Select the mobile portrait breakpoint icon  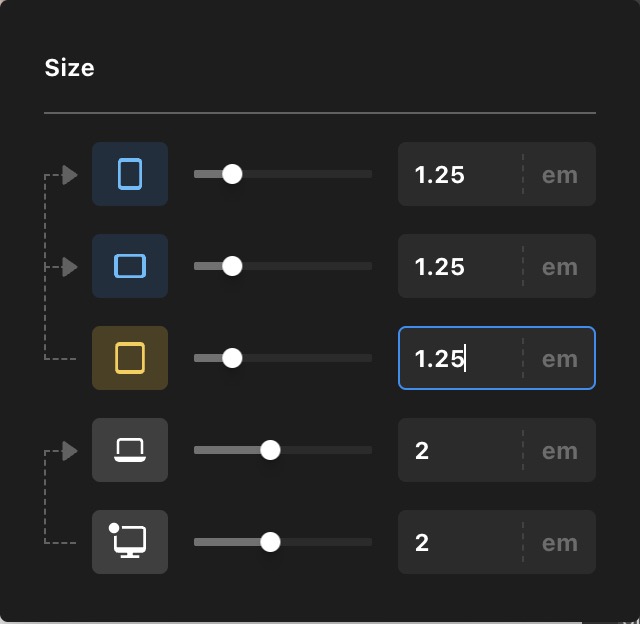(x=130, y=174)
